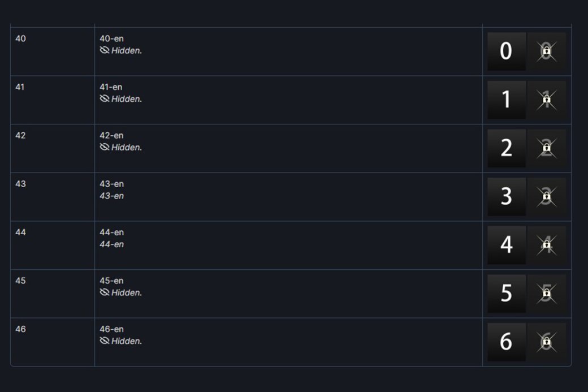Viewport: 588px width, 392px height.
Task: Click the hidden eye icon in row 40
Action: [104, 50]
